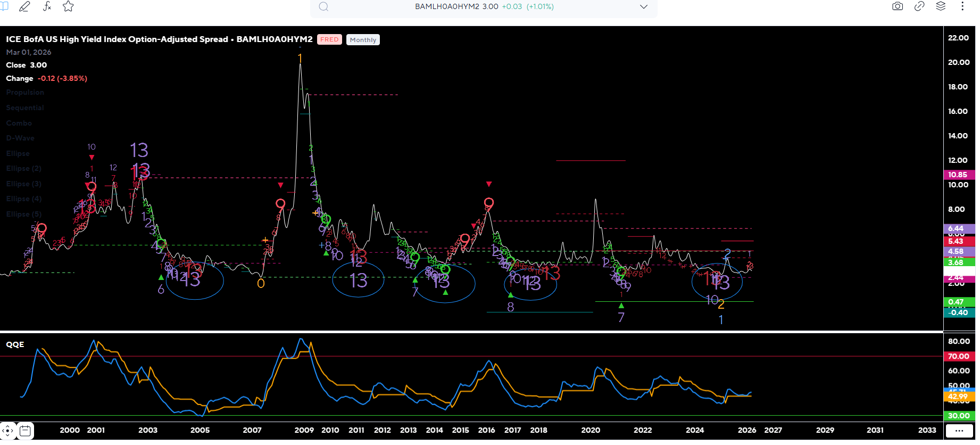Screen dimensions: 980x445
Task: Copy chart link using the chain icon
Action: (919, 6)
